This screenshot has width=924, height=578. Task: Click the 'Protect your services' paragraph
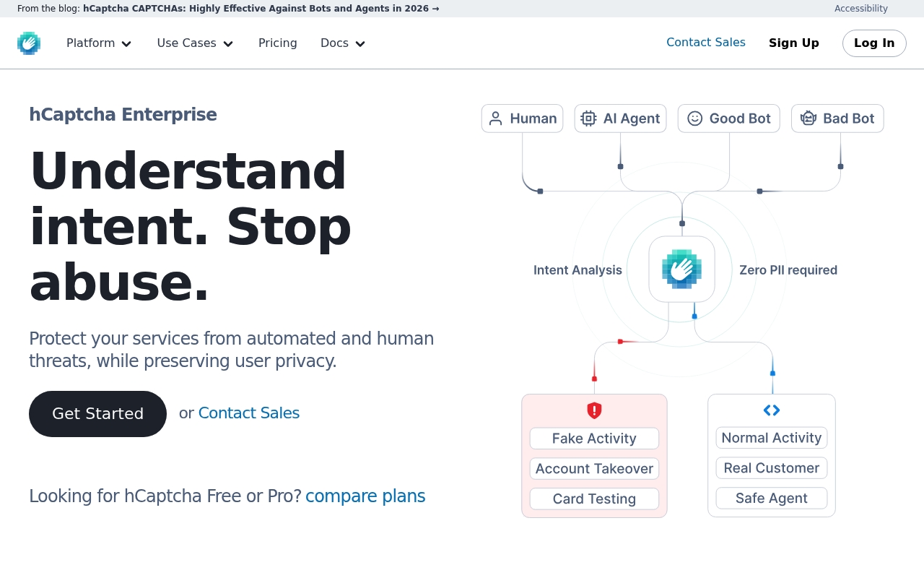tap(232, 350)
